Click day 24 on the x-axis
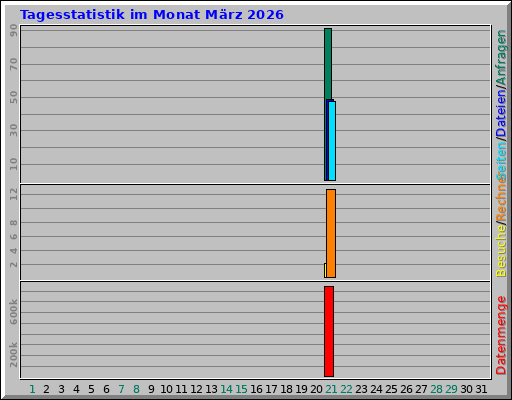Screen dimensions: 512x400 coord(376,389)
